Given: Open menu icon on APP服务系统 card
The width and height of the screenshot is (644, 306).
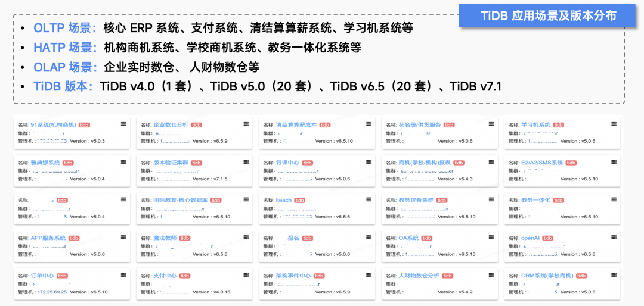Looking at the screenshot, I should click(x=123, y=237).
